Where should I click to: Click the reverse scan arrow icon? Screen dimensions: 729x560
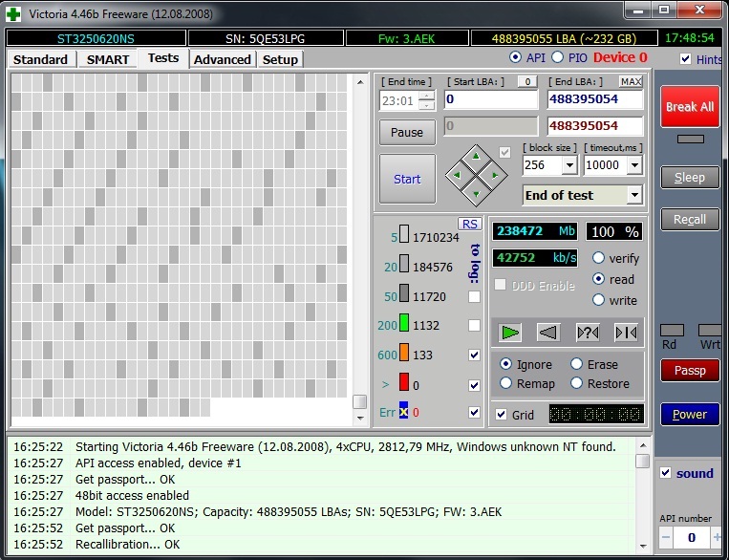547,333
